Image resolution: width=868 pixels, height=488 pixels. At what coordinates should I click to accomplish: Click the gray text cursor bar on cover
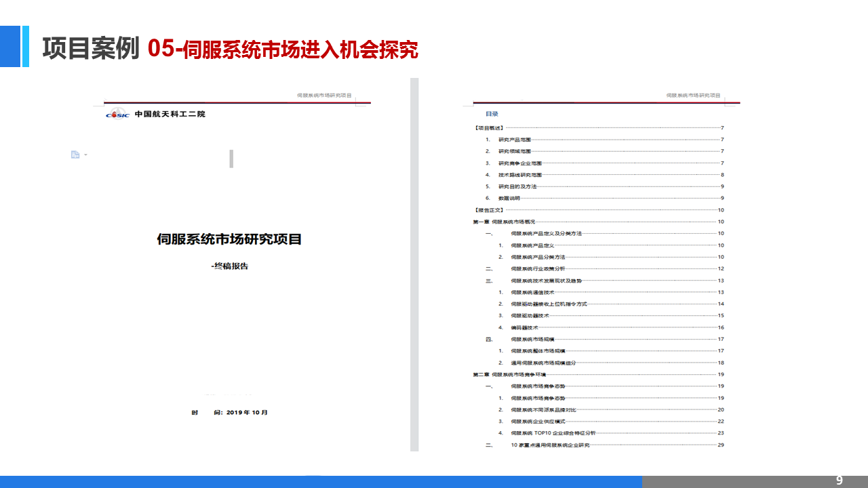pyautogui.click(x=231, y=159)
